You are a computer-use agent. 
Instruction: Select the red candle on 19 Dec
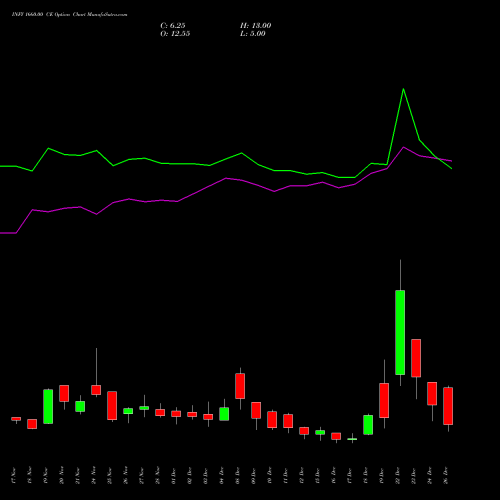384,400
